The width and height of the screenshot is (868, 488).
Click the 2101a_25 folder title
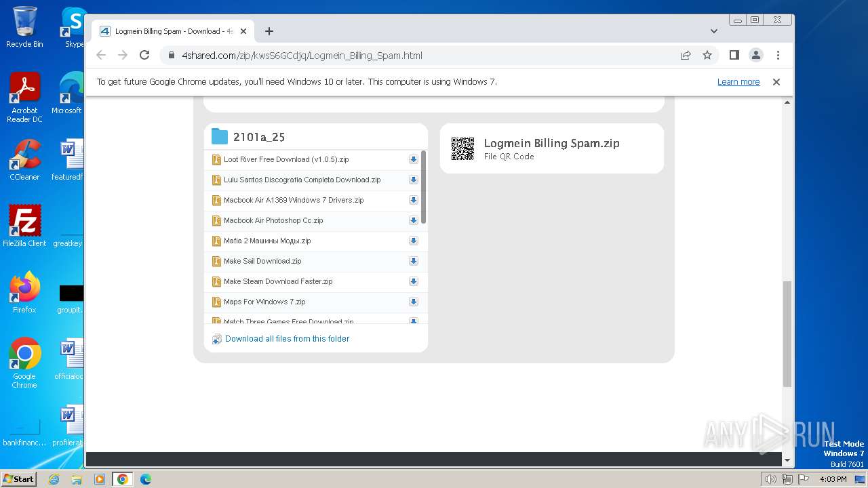pyautogui.click(x=259, y=137)
